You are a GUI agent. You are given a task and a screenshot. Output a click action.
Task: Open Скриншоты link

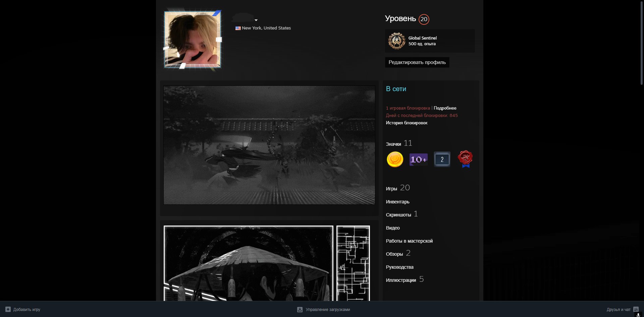pyautogui.click(x=398, y=215)
